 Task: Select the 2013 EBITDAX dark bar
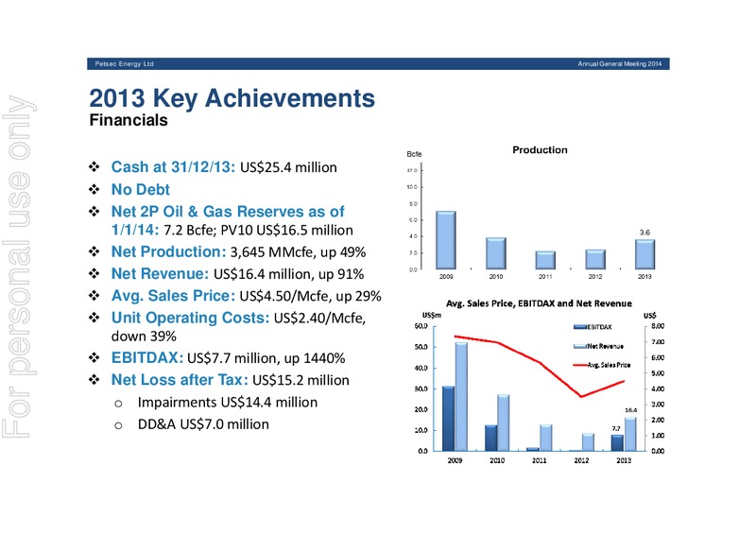pos(617,443)
